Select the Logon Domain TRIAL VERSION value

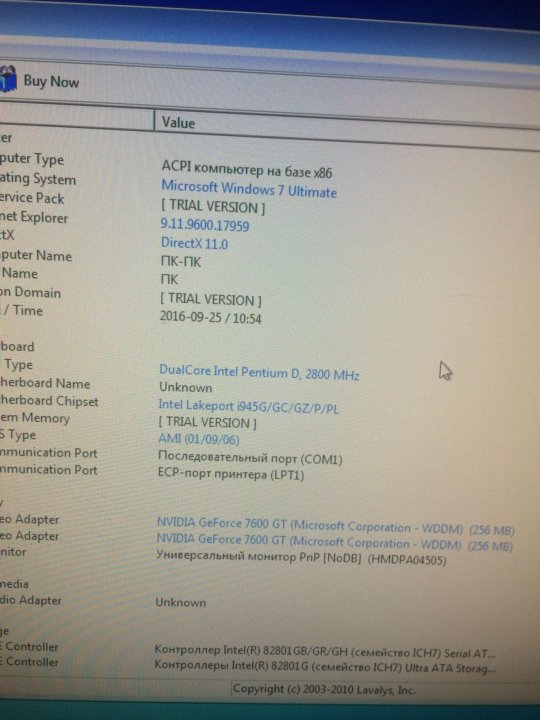pyautogui.click(x=210, y=300)
